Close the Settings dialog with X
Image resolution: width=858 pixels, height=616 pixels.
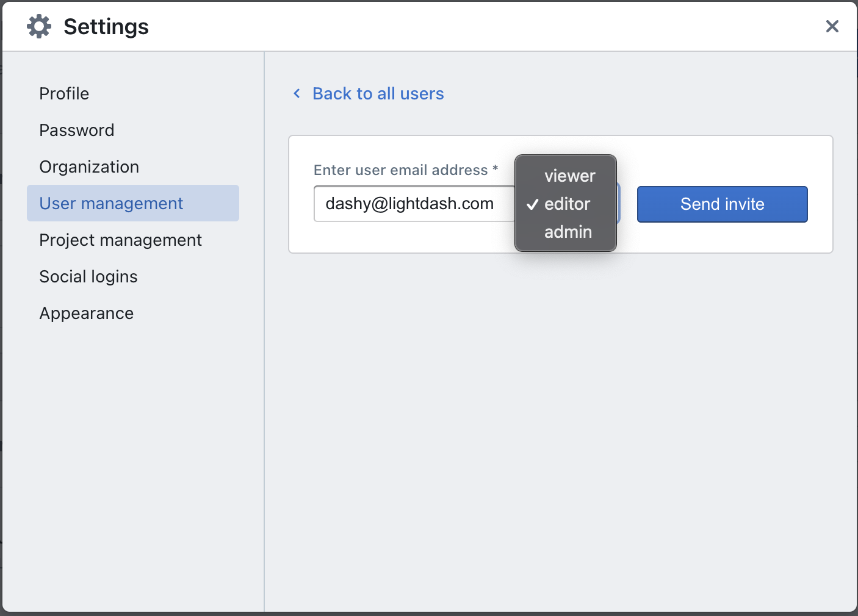coord(832,26)
